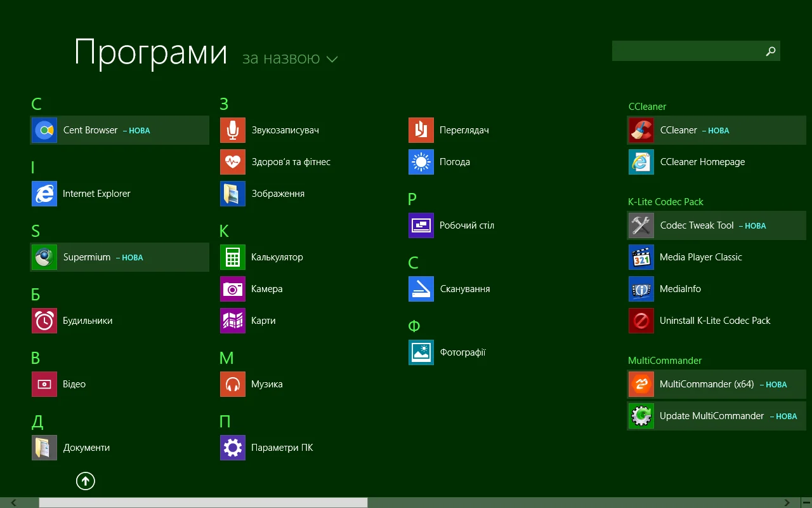The image size is (812, 508).
Task: Open the Cent Browser app icon
Action: (x=44, y=130)
